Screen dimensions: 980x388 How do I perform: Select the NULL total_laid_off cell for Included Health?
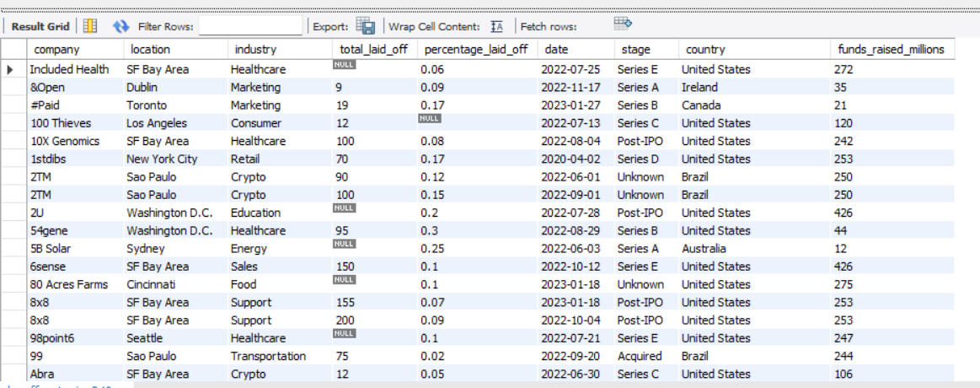(x=344, y=65)
